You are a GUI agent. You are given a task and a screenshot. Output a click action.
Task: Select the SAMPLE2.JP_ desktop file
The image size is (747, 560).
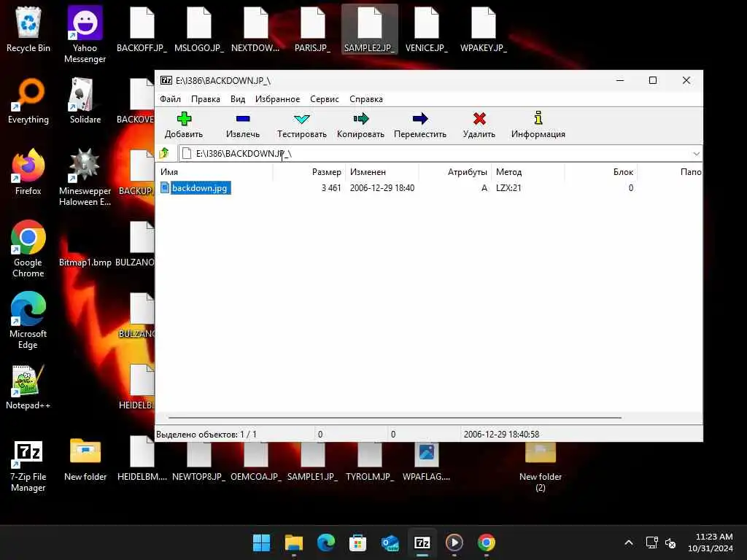pyautogui.click(x=370, y=29)
